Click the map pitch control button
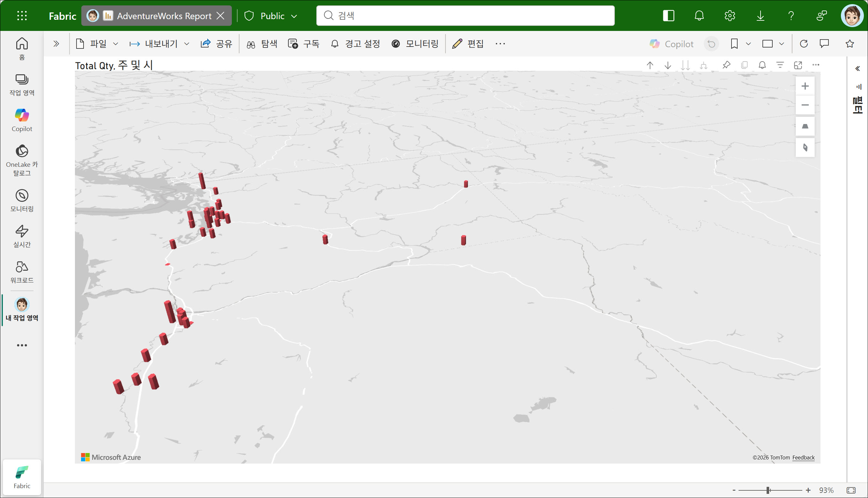Screen dimensions: 868x498 [x=805, y=127]
